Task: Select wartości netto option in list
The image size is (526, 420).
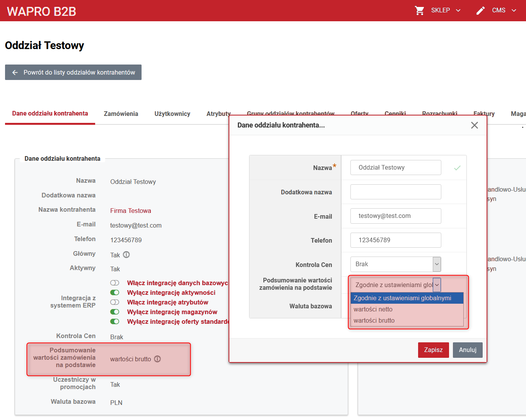Action: (407, 309)
